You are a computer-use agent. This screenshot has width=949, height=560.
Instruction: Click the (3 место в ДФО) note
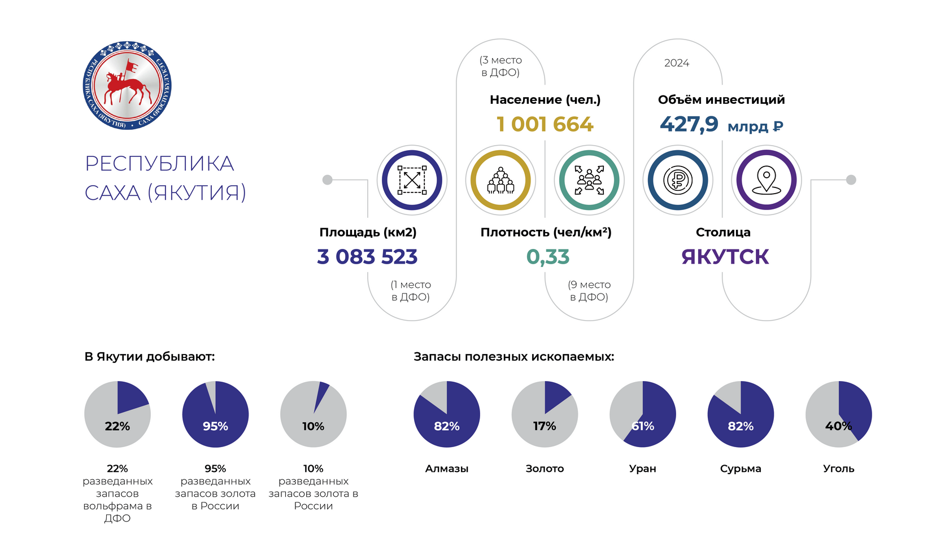500,66
